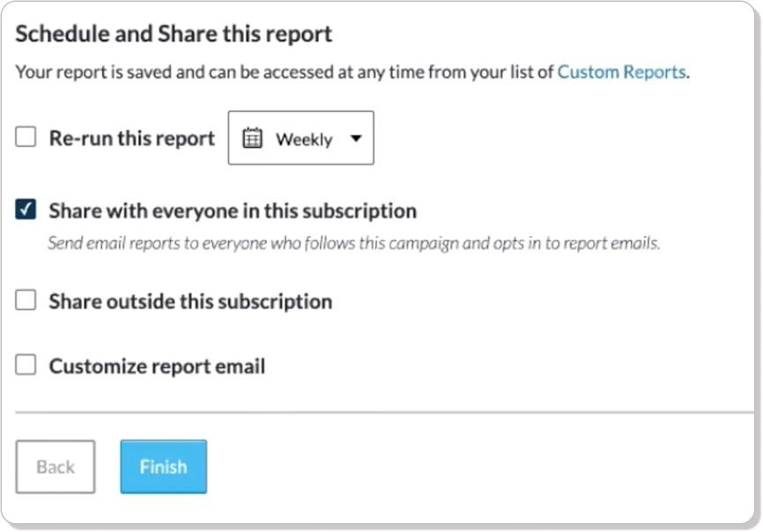Open the Custom Reports link

pos(621,72)
